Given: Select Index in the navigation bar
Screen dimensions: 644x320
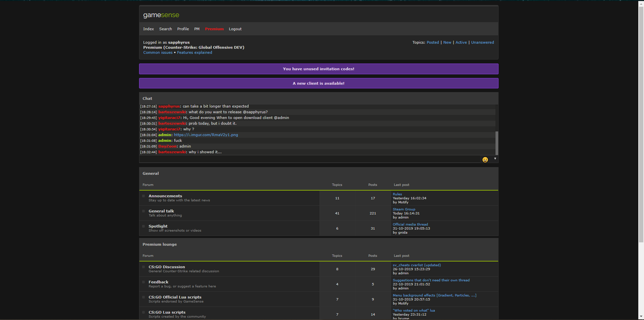Looking at the screenshot, I should click(148, 29).
